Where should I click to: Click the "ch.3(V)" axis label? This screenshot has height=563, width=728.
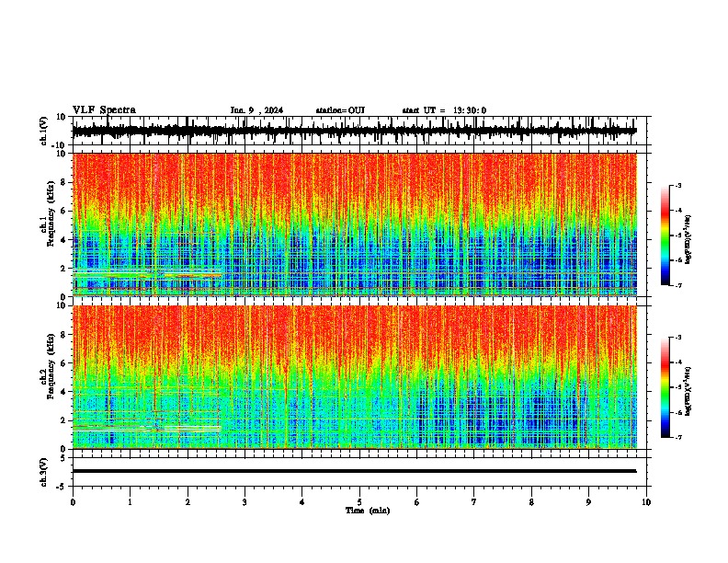(44, 472)
